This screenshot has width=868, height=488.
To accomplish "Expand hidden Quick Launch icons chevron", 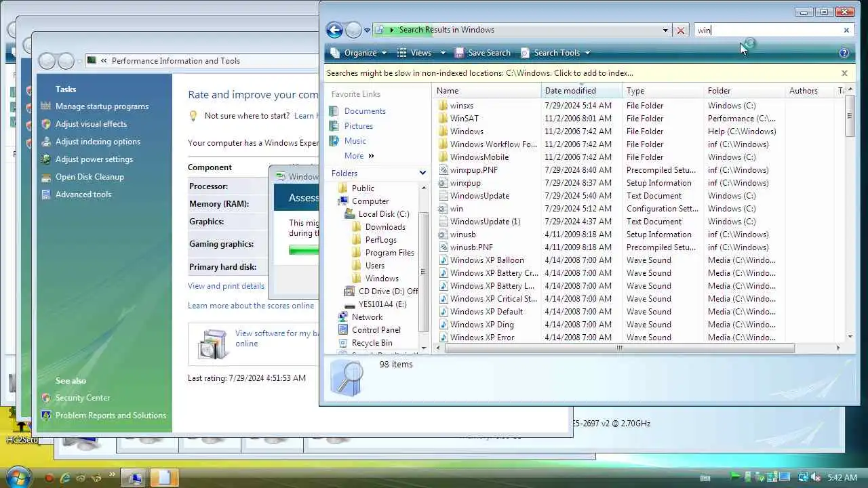I will click(x=111, y=475).
